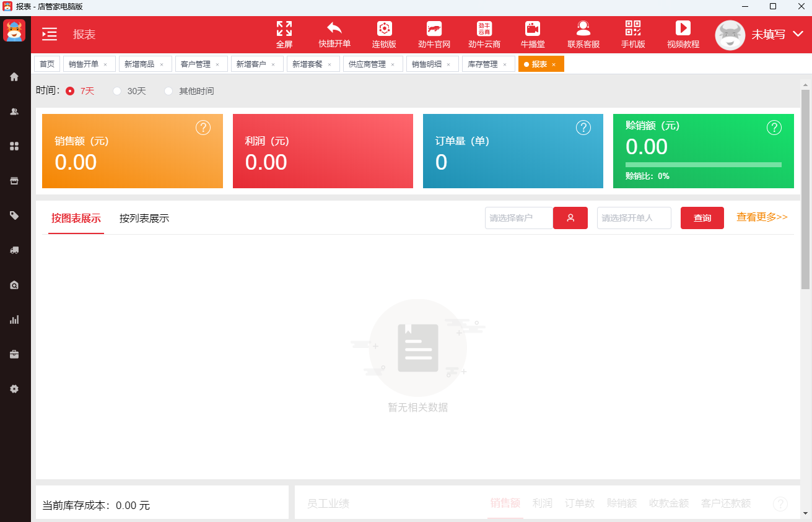Image resolution: width=812 pixels, height=522 pixels.
Task: Select the 30天 time radio button
Action: 117,91
